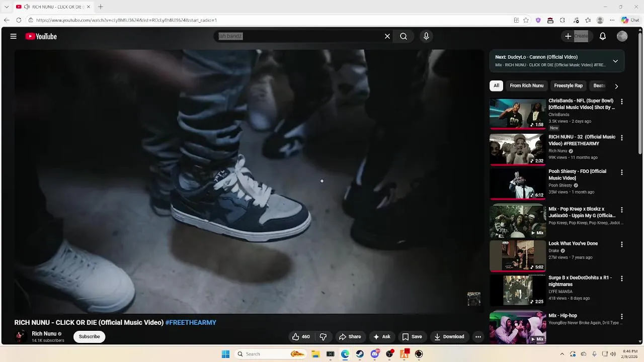Reload the page
644x362 pixels.
click(19, 20)
